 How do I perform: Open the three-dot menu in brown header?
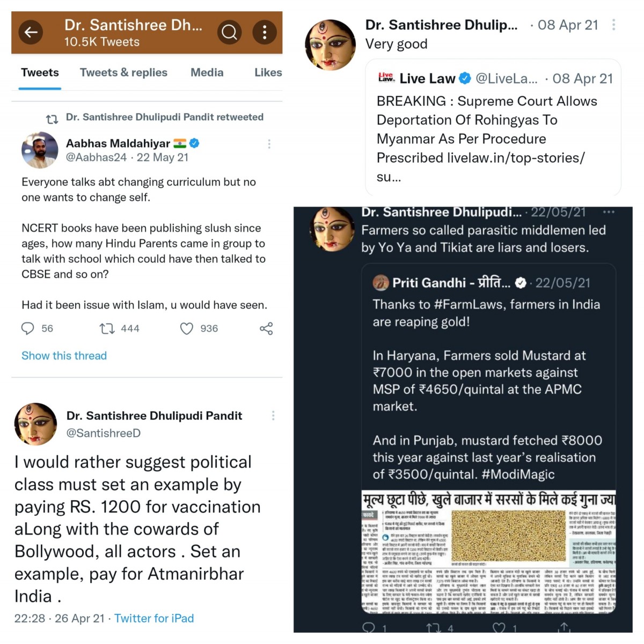tap(264, 32)
